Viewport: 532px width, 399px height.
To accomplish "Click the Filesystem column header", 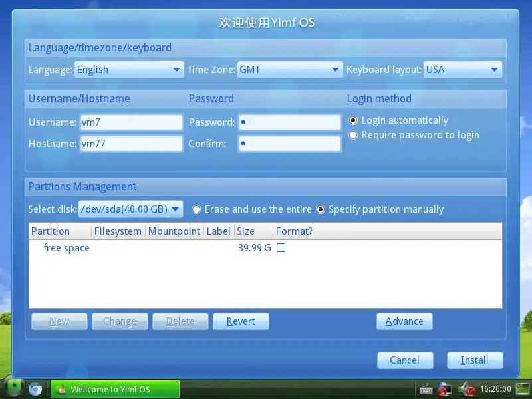I will click(118, 231).
